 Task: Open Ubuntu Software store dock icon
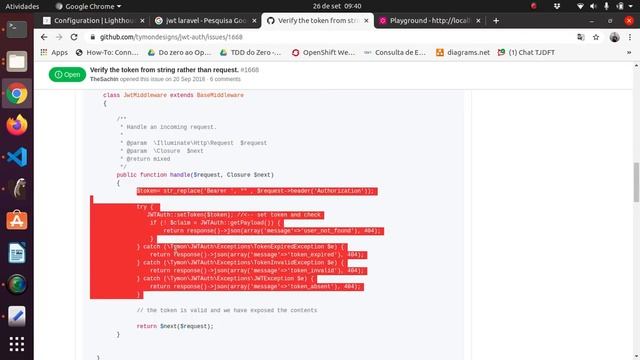click(17, 220)
